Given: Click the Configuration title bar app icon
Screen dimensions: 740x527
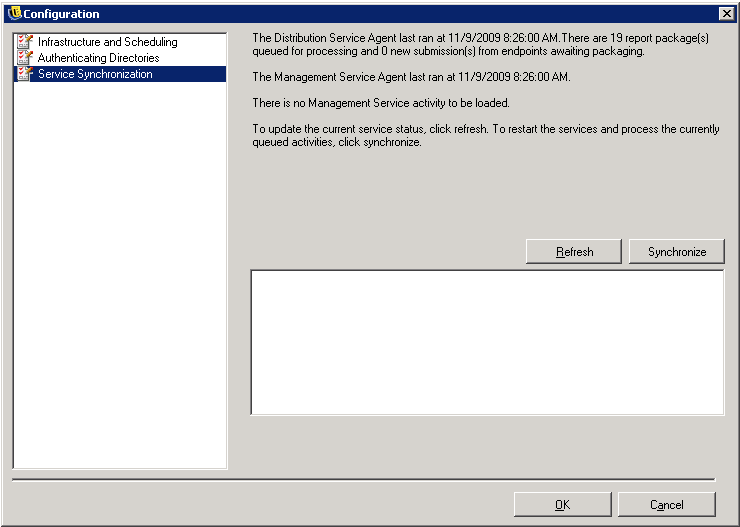Looking at the screenshot, I should (14, 13).
